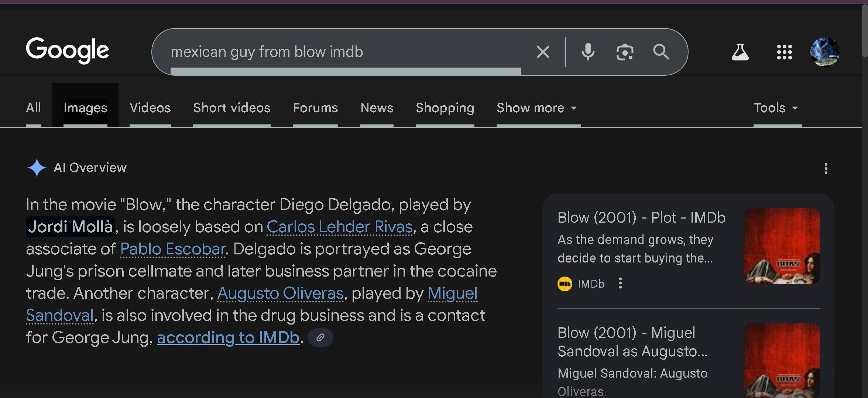The width and height of the screenshot is (868, 398).
Task: Click Blow poster thumbnail on Plot card
Action: point(782,246)
